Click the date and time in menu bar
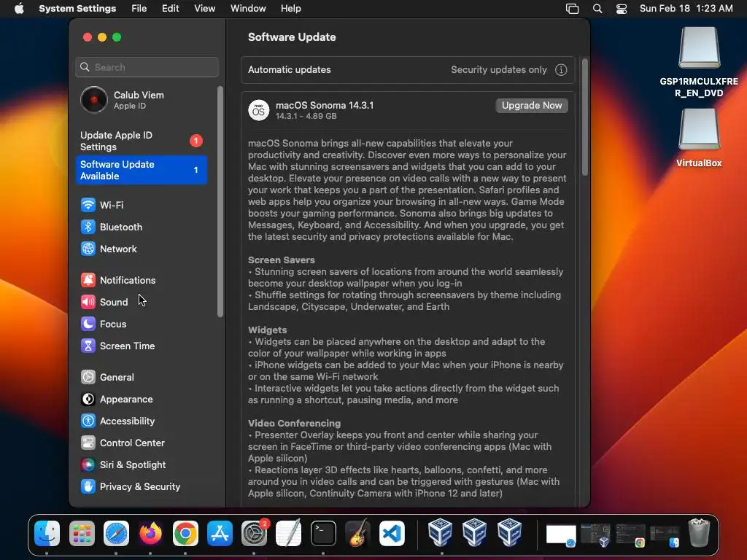Viewport: 747px width, 560px height. coord(686,9)
